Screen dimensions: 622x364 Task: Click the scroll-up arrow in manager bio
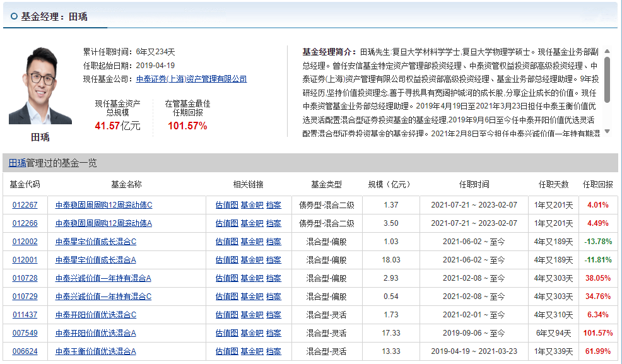(607, 50)
